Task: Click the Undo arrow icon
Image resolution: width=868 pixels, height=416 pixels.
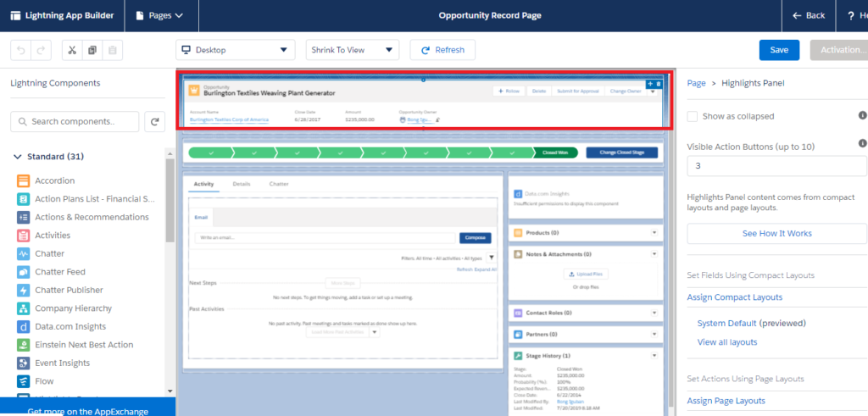Action: (x=20, y=50)
